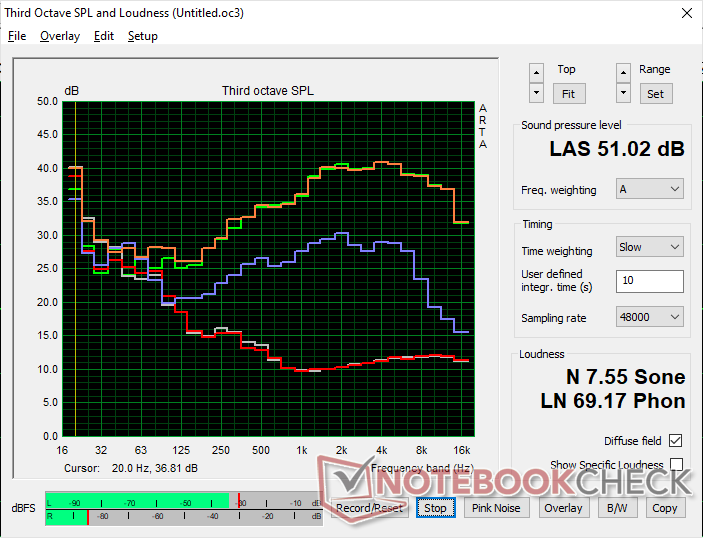
Task: Open the File menu
Action: pyautogui.click(x=17, y=36)
